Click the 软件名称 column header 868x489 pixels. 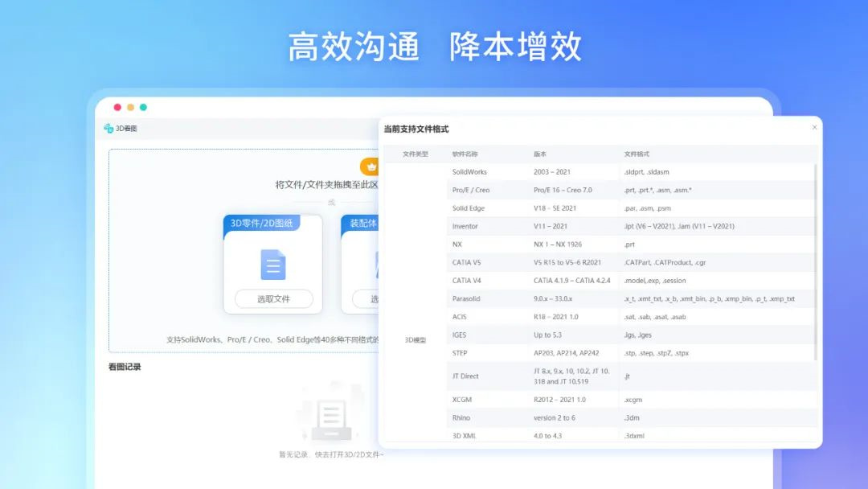465,154
